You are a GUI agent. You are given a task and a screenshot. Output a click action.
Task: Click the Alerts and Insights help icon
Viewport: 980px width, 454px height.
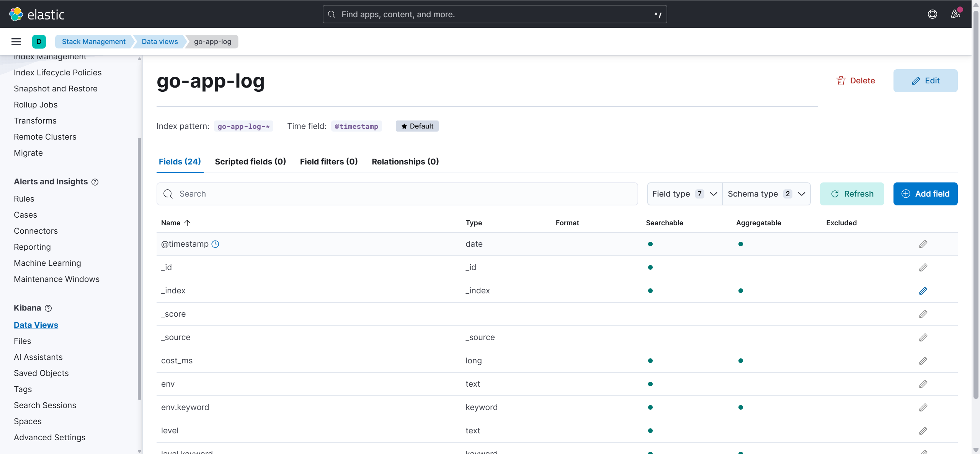[x=95, y=182]
